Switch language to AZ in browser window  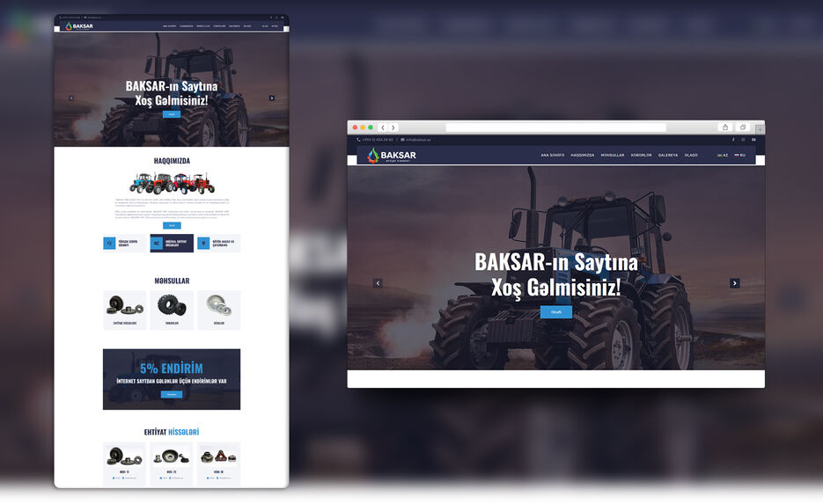723,155
